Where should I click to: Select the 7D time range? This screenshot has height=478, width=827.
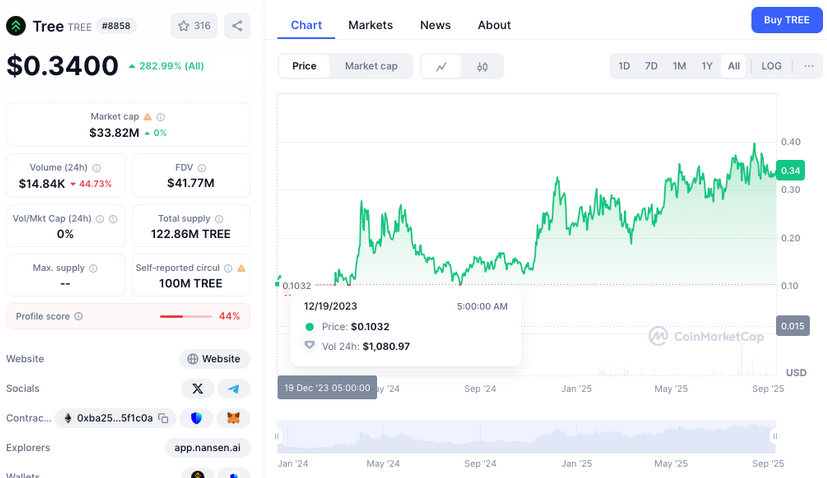coord(651,66)
